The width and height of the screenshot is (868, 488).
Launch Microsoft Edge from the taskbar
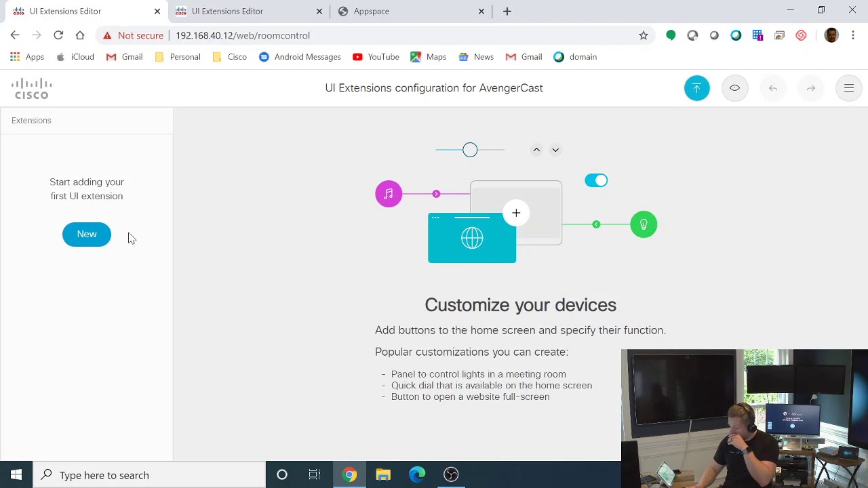click(417, 475)
